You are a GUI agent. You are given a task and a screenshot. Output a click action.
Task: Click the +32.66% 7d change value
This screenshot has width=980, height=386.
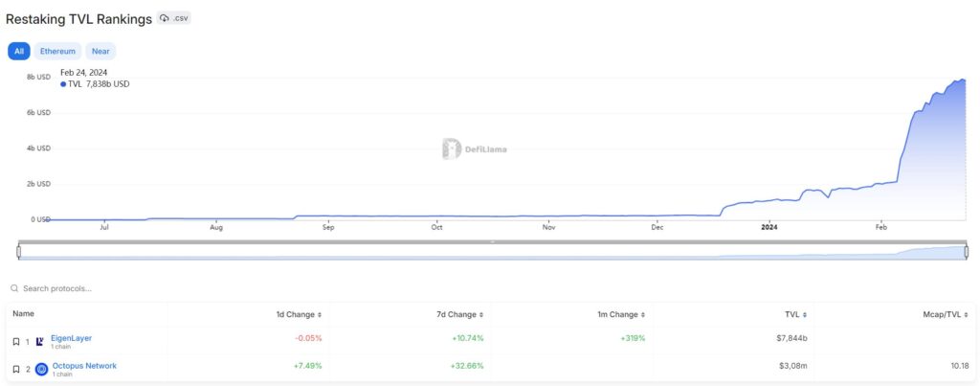click(x=467, y=365)
